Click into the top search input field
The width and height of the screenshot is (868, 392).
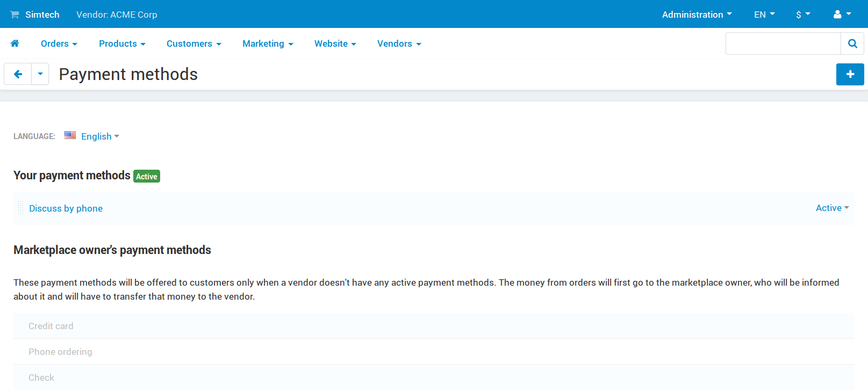pos(783,43)
